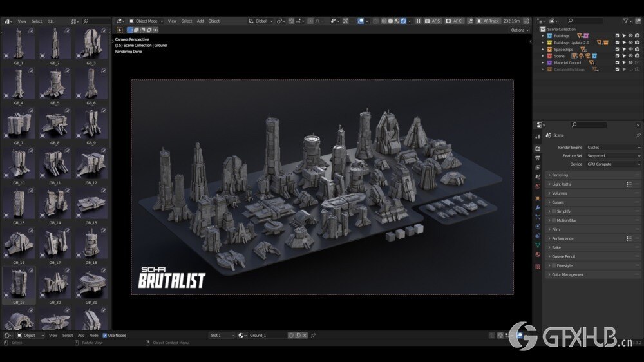Hide the Buildings Update 2.0 collection
This screenshot has width=644, height=362.
pos(630,43)
